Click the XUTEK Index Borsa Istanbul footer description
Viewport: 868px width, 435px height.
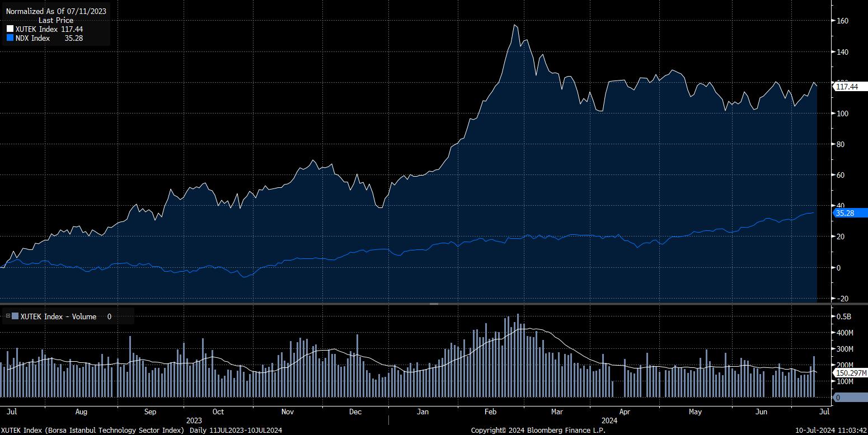tap(93, 430)
